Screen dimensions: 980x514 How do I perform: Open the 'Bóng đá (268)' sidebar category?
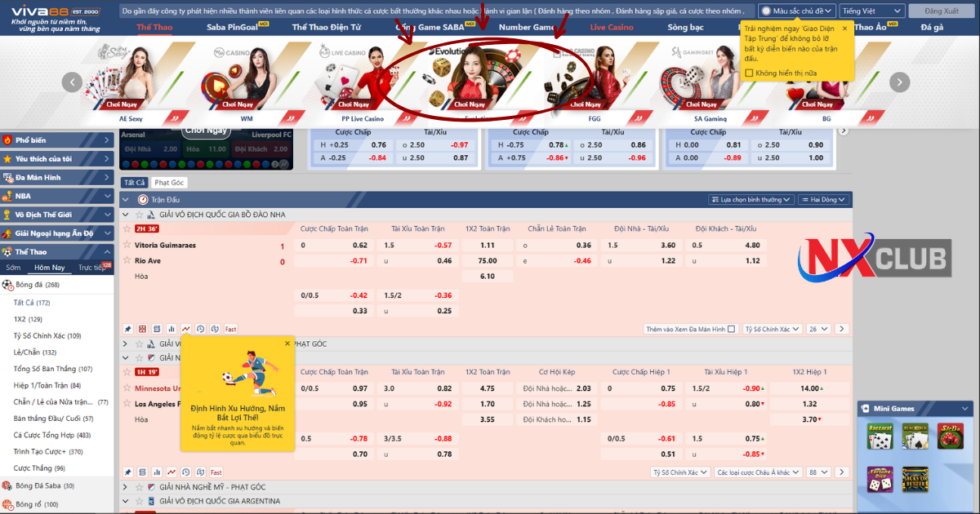(57, 285)
